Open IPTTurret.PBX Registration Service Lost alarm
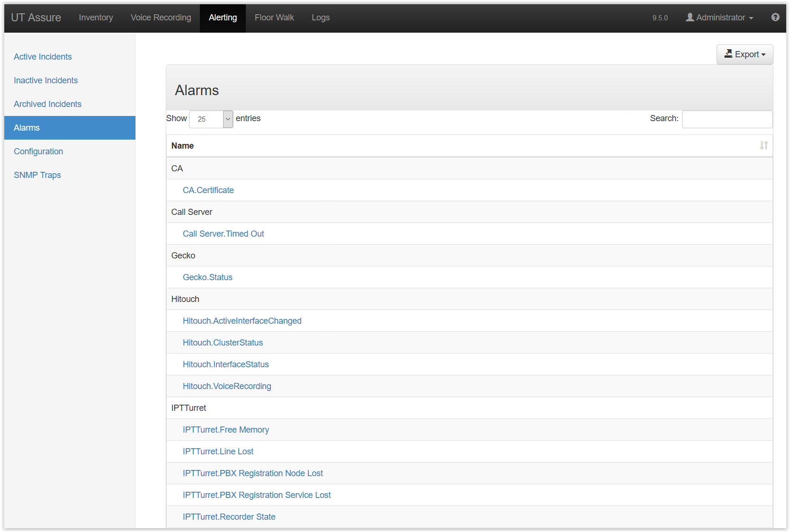This screenshot has width=790, height=532. [257, 495]
